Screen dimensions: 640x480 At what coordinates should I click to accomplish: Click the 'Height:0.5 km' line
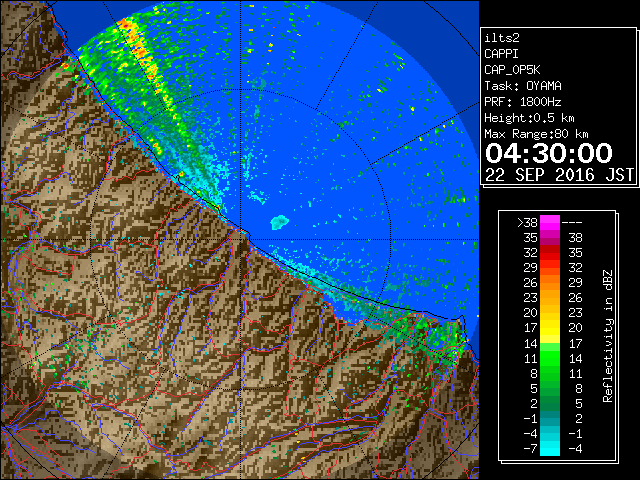pyautogui.click(x=529, y=118)
